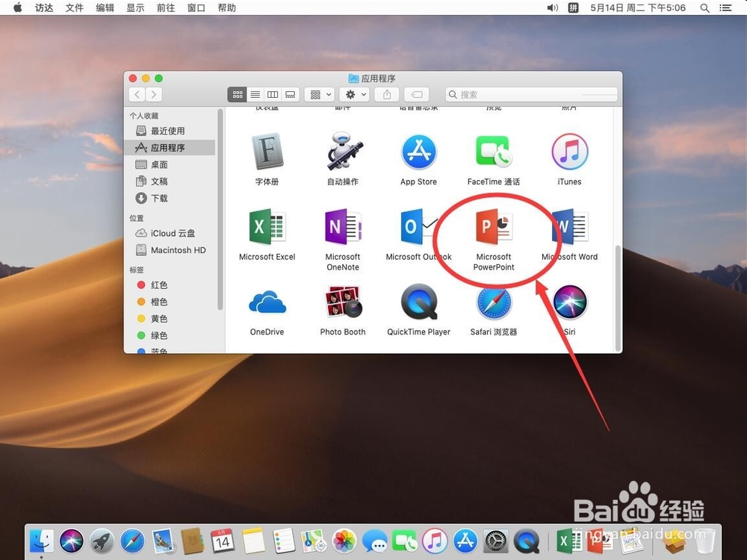Screen dimensions: 747x560
Task: Click the Finder search field (搜索)
Action: click(531, 94)
